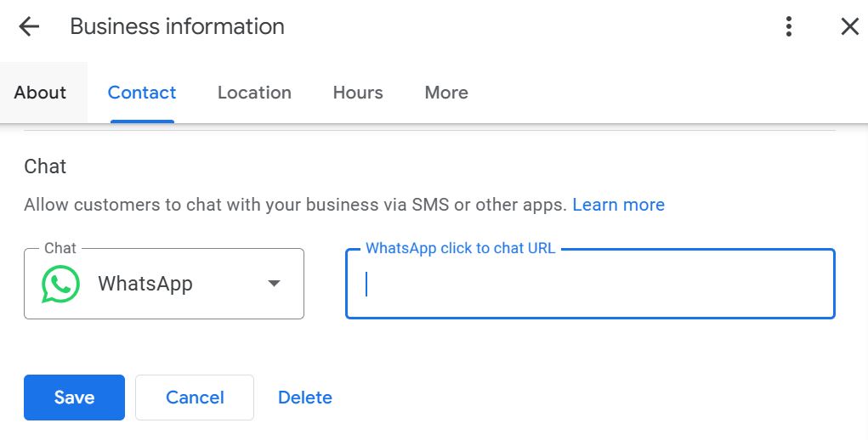This screenshot has width=868, height=440.
Task: Close the Business information panel
Action: pyautogui.click(x=850, y=26)
